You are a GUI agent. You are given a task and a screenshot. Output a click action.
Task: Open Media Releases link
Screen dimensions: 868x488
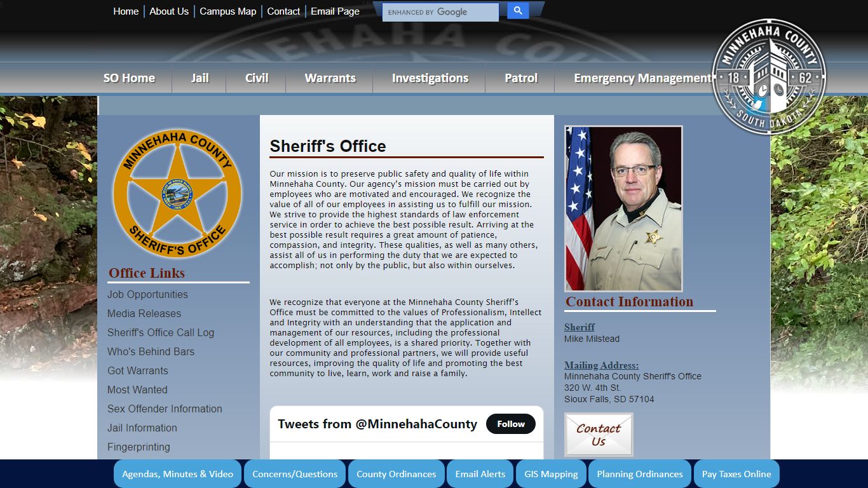[144, 314]
